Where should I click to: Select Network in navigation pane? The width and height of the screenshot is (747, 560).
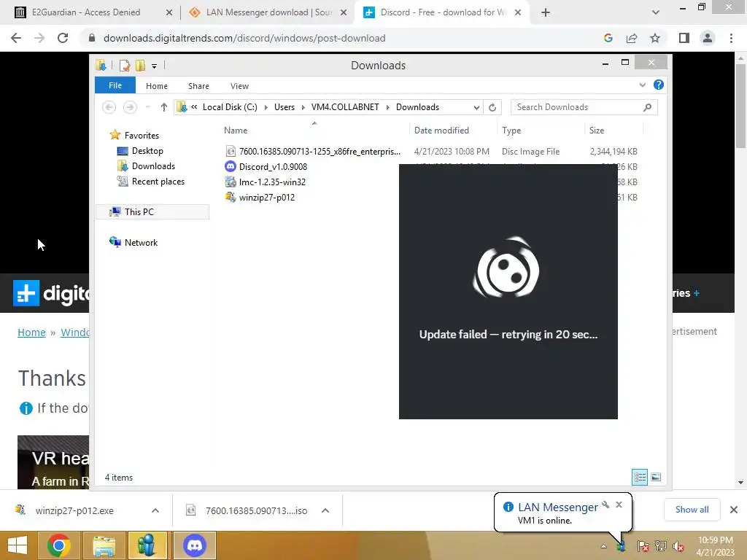[141, 242]
